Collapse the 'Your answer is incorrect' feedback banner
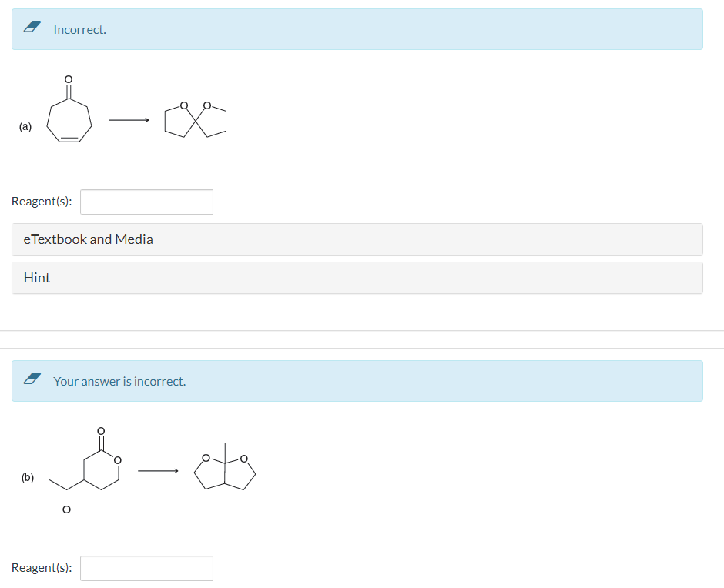 click(x=357, y=381)
